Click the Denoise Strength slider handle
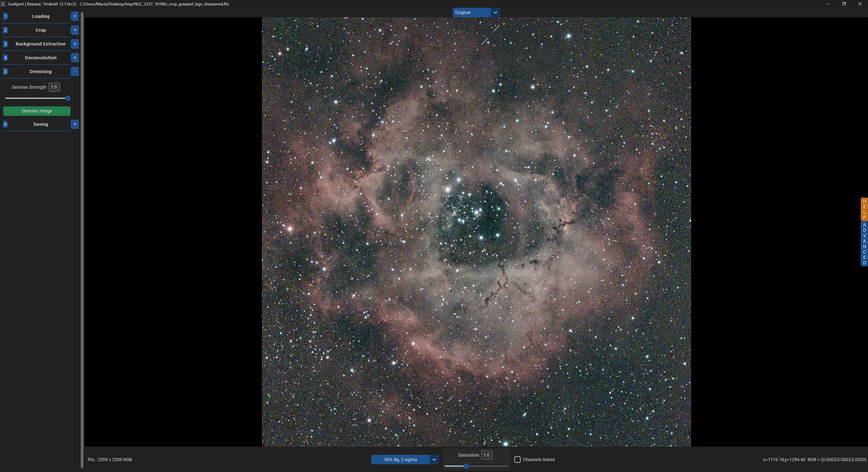The height and width of the screenshot is (472, 868). click(68, 98)
